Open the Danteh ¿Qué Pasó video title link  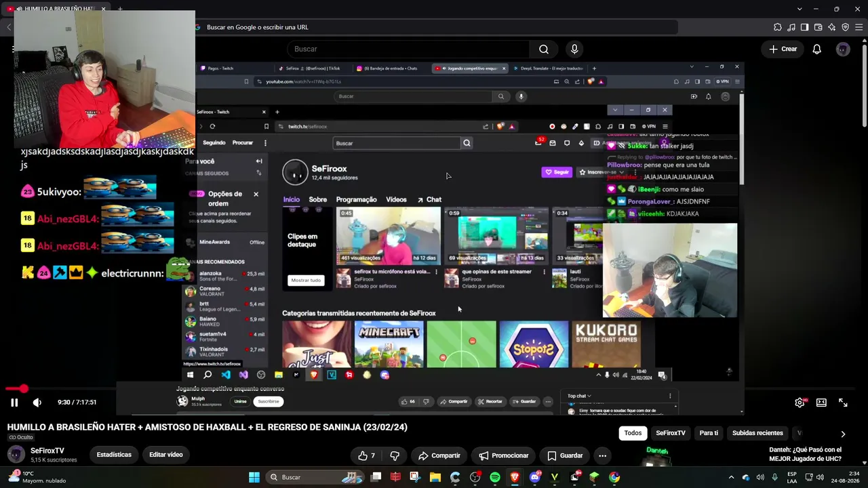806,454
